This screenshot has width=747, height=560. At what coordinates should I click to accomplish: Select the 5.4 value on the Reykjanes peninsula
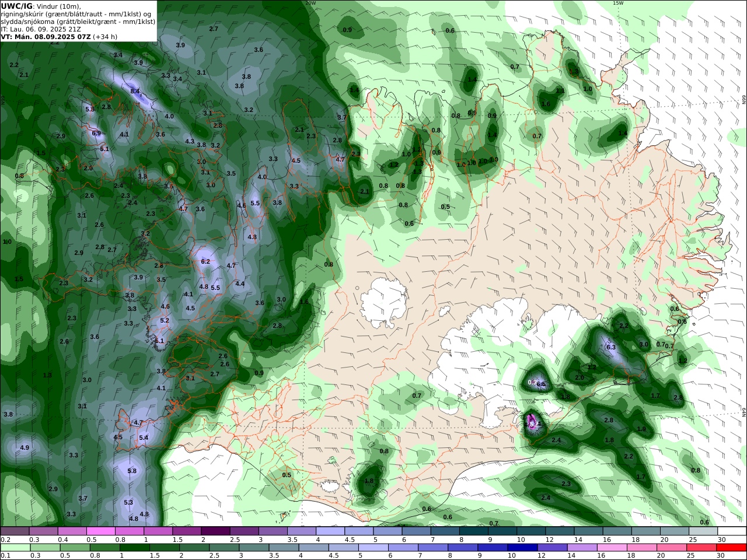(x=144, y=437)
